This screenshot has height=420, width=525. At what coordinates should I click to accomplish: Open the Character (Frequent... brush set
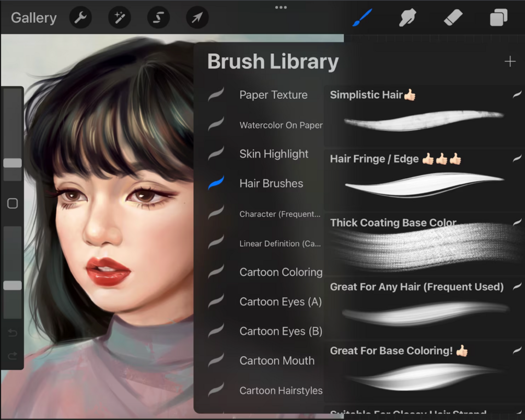coord(280,214)
